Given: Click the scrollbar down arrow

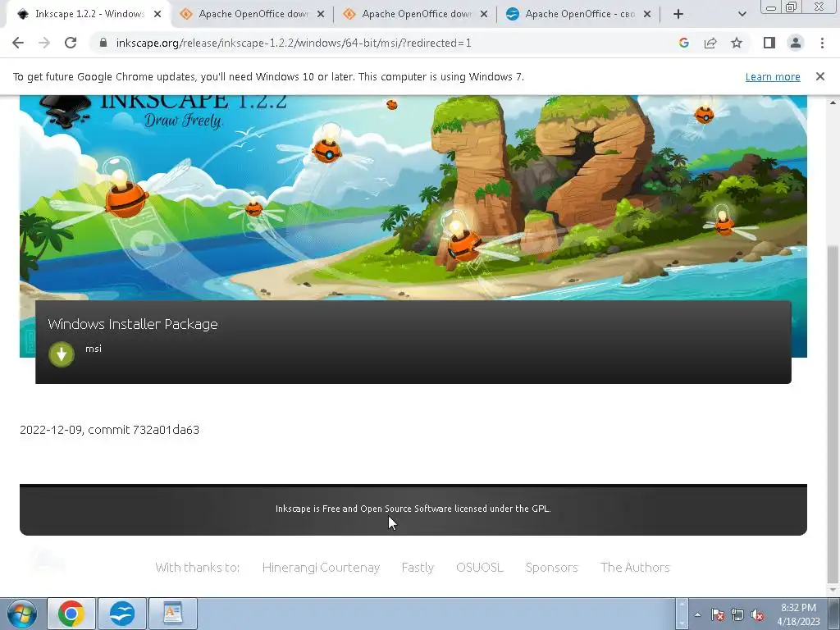Looking at the screenshot, I should point(833,591).
